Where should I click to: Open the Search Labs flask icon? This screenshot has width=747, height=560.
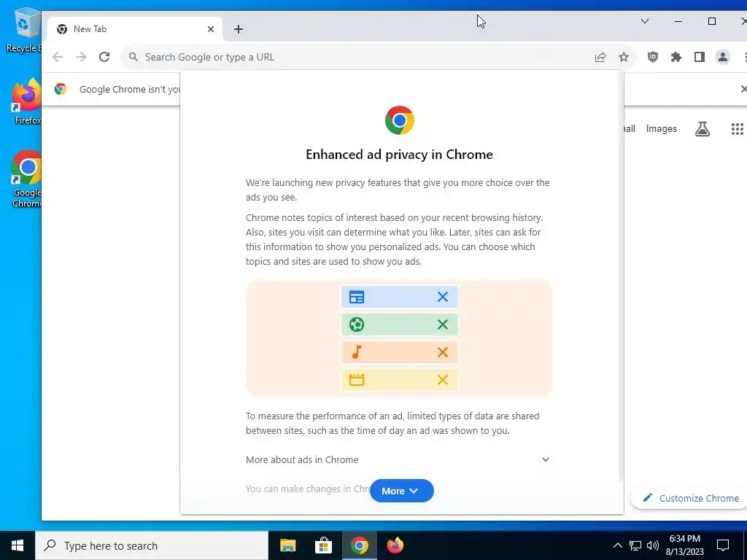[703, 129]
